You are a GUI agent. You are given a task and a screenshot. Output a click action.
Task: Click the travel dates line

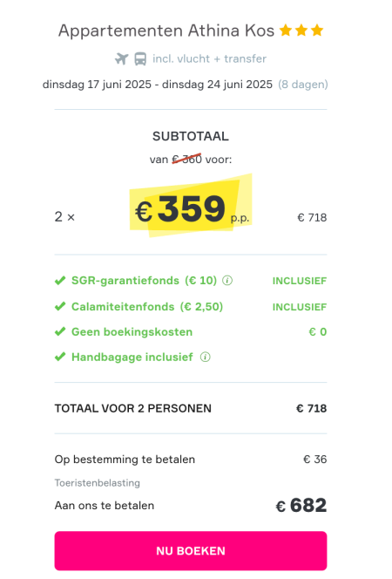pos(186,85)
